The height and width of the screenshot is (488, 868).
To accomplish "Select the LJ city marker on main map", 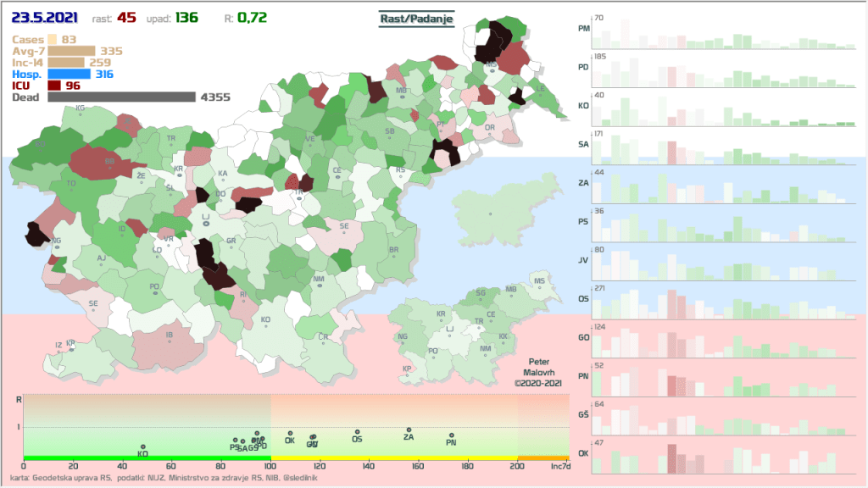I will 206,229.
